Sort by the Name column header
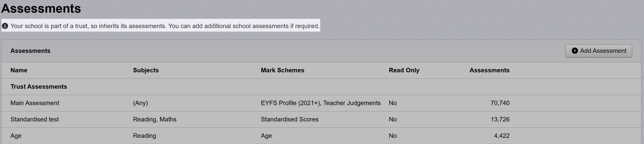Viewport: 644px width, 144px height. click(x=19, y=70)
